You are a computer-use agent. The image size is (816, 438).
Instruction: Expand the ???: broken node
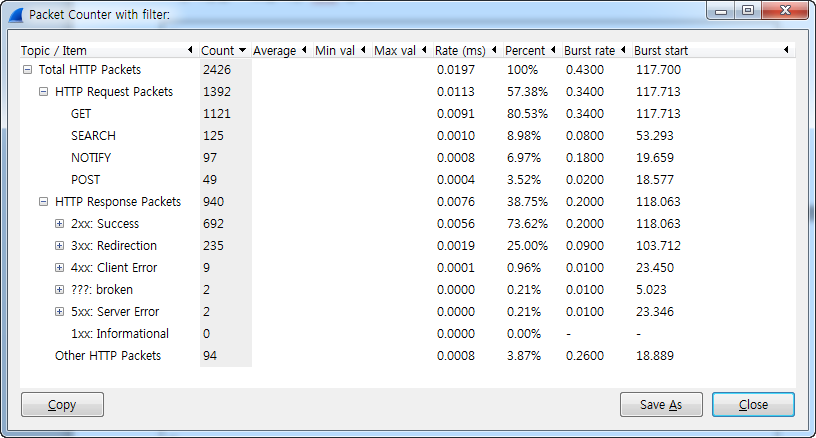click(61, 290)
